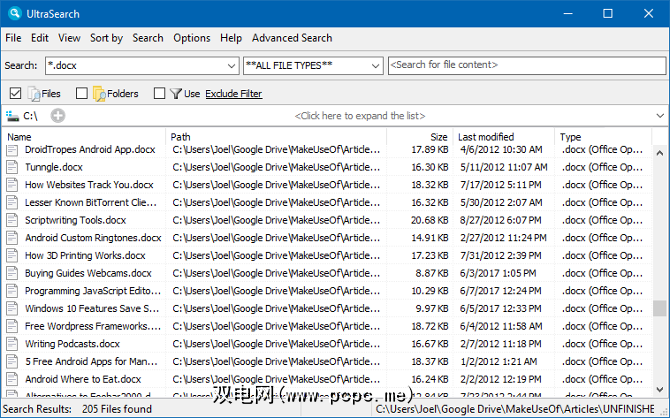Viewport: 670px width, 418px height.
Task: Click the Exclude Filter link
Action: point(233,94)
